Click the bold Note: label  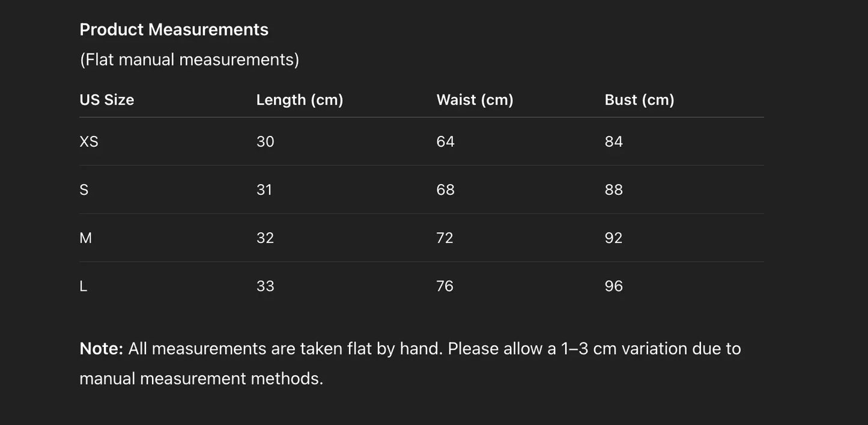pos(101,349)
